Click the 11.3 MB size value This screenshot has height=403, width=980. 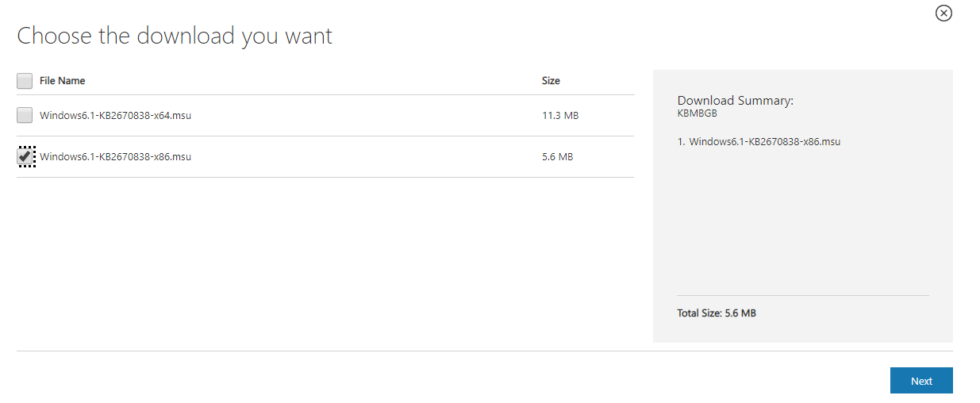(x=560, y=116)
